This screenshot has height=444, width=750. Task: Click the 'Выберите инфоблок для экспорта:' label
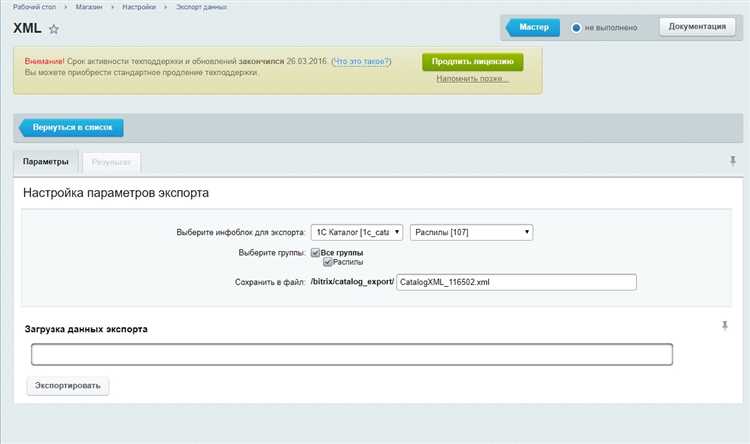(241, 233)
